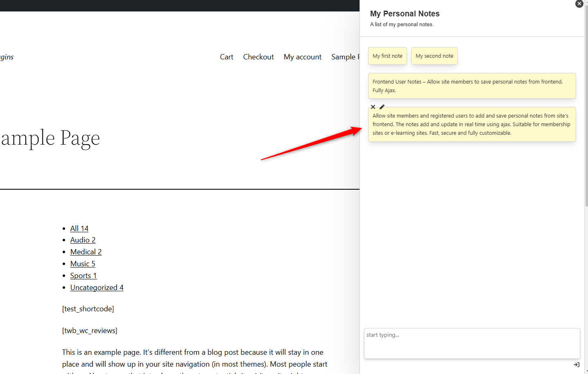The height and width of the screenshot is (374, 588).
Task: Click the 'Allow site members' note
Action: click(472, 125)
